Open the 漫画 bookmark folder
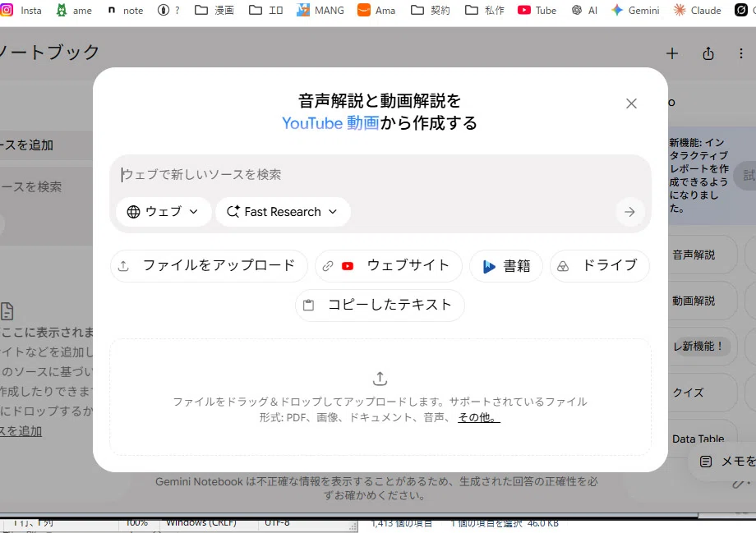The image size is (756, 533). (214, 10)
